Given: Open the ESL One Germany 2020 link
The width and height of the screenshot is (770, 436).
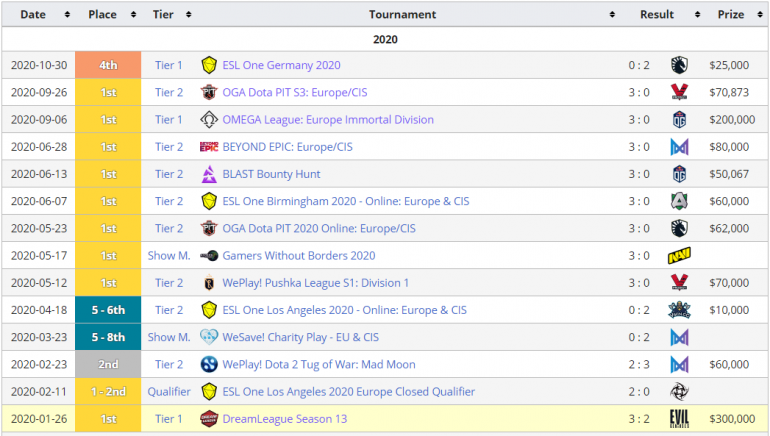Looking at the screenshot, I should point(281,65).
